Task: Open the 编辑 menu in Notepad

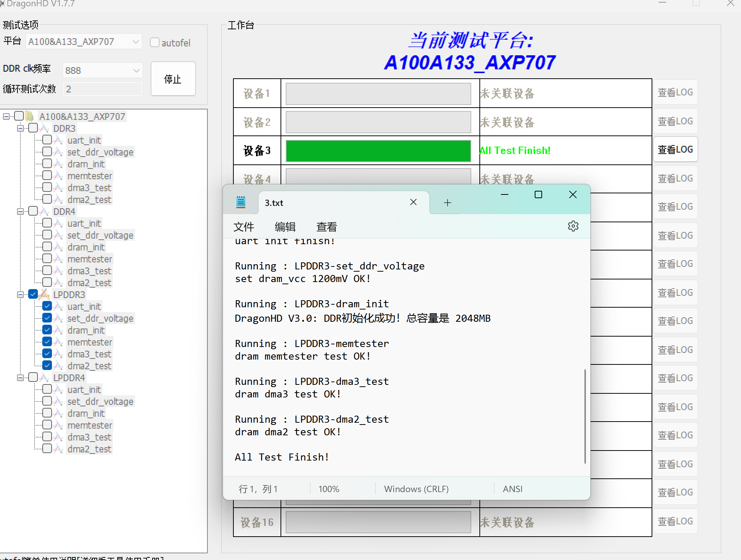Action: 285,227
